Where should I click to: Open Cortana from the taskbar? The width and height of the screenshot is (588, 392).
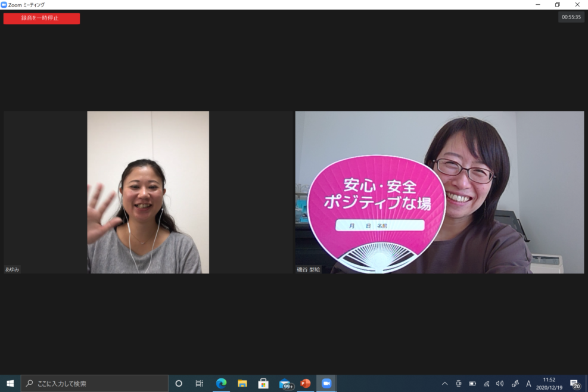(x=178, y=383)
